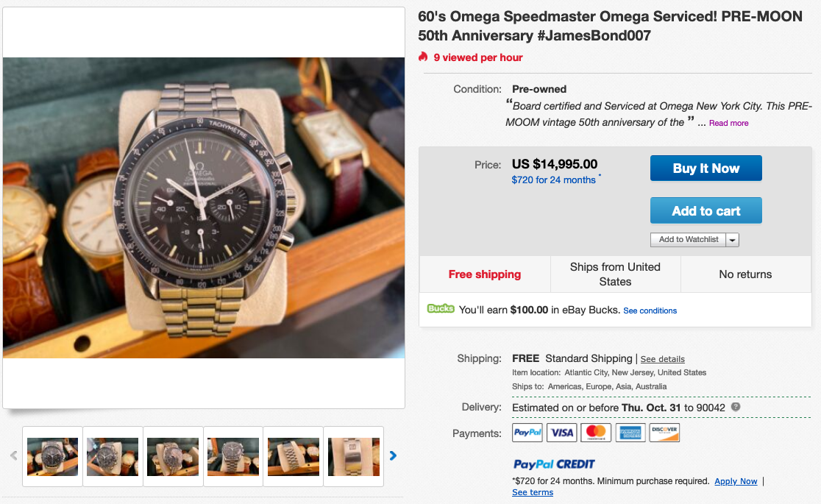Screen dimensions: 821x504
Task: Click the Mastercard payment icon
Action: [596, 433]
